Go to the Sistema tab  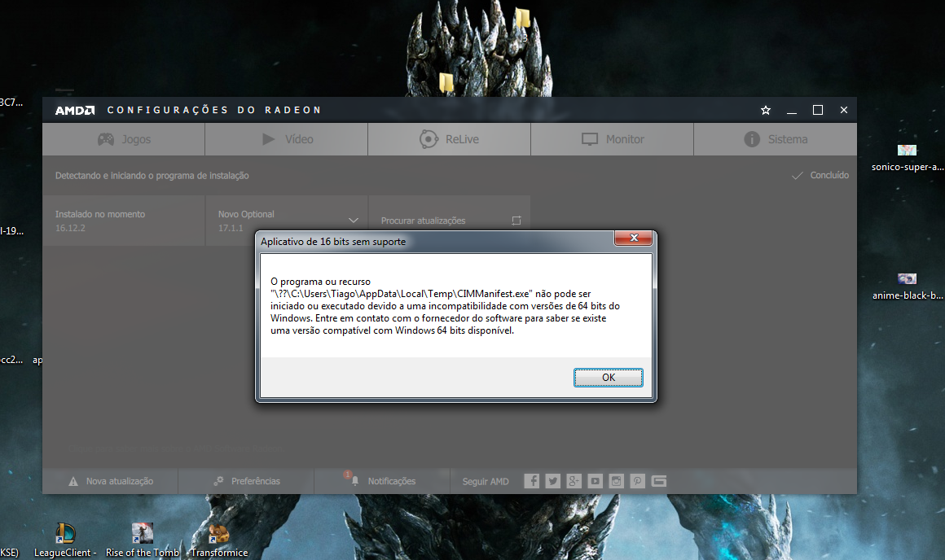pos(776,139)
